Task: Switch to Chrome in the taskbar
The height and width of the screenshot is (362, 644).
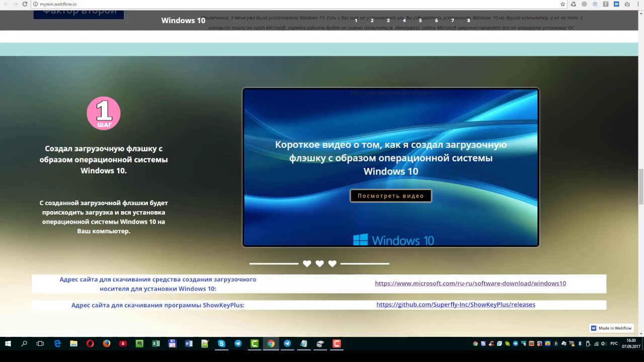Action: coord(271,344)
